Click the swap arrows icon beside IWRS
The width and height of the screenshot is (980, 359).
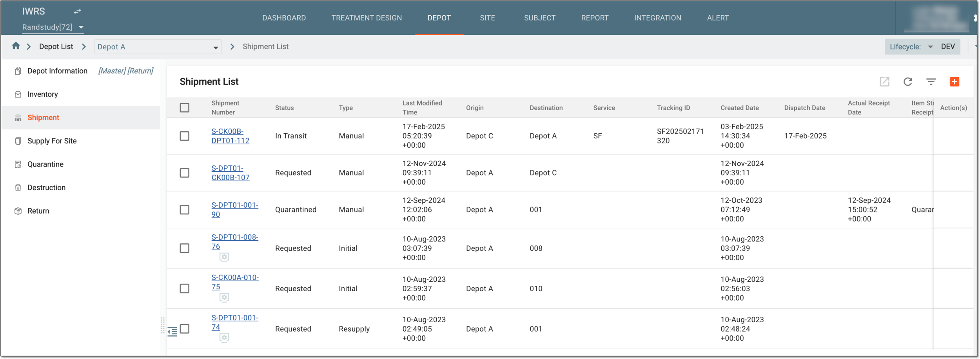pyautogui.click(x=78, y=11)
